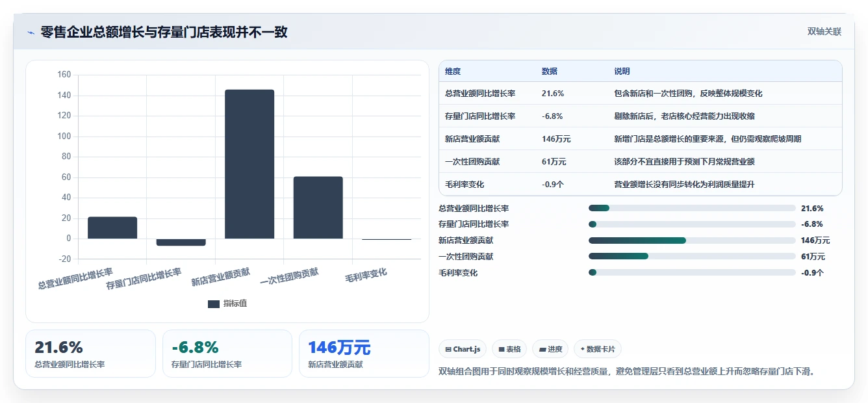The height and width of the screenshot is (403, 868).
Task: Click the -0.9个 cell in table
Action: [553, 185]
